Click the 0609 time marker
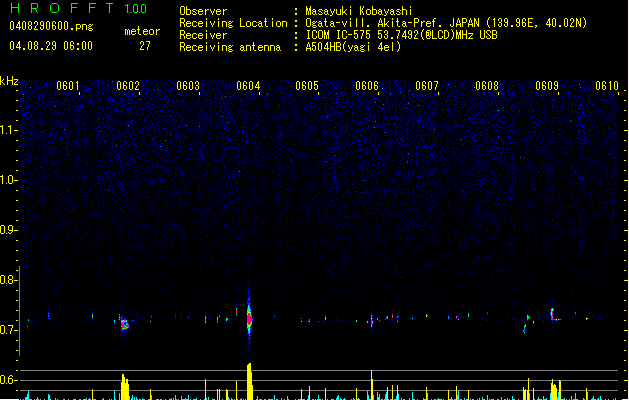Image resolution: width=629 pixels, height=400 pixels. click(547, 85)
